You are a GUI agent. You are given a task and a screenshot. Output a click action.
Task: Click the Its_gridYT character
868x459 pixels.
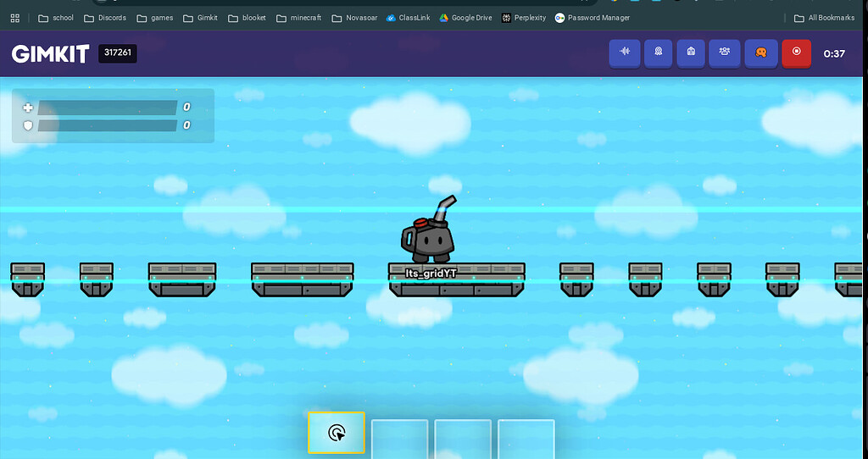(x=430, y=236)
